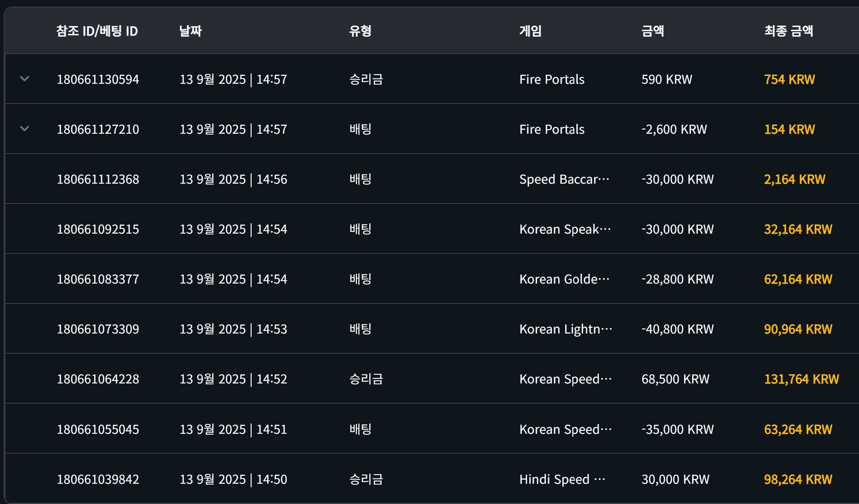Open the Speed Baccar… game name

tap(564, 179)
